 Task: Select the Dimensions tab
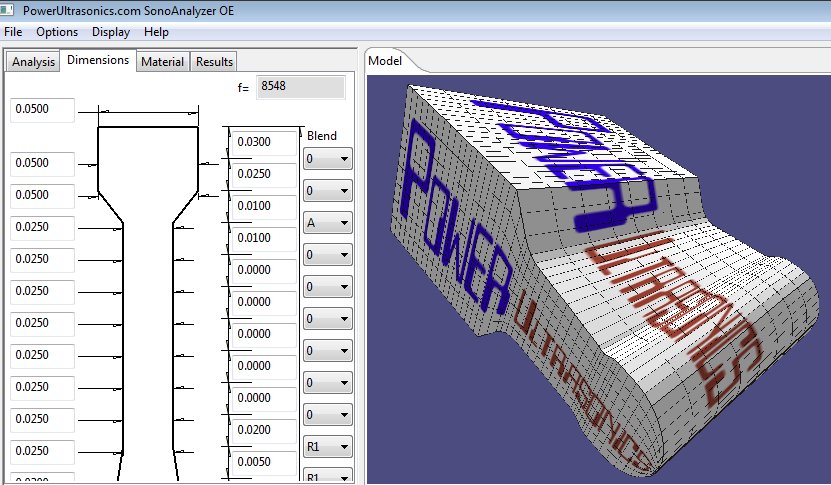(x=98, y=60)
